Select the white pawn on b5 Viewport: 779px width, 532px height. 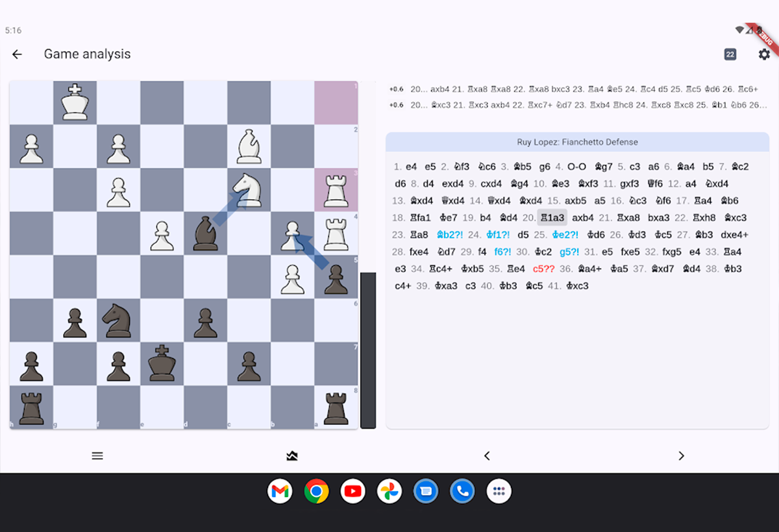[x=292, y=276]
